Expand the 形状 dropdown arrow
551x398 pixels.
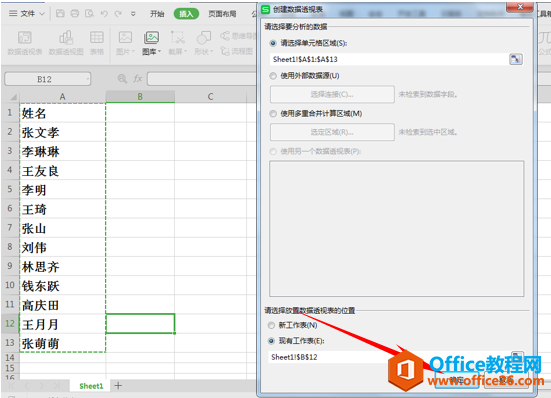(x=212, y=52)
